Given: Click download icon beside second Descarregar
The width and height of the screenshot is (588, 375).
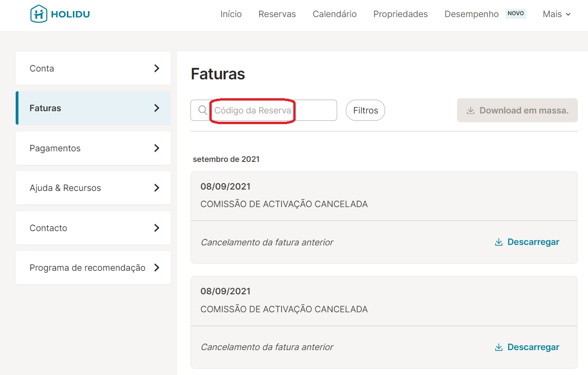Looking at the screenshot, I should 499,347.
